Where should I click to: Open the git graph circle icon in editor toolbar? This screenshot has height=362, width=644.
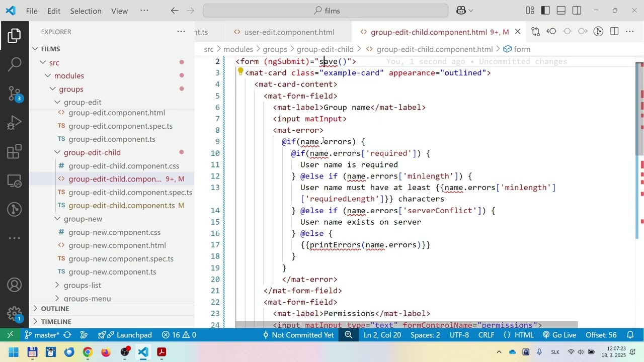coord(598,32)
